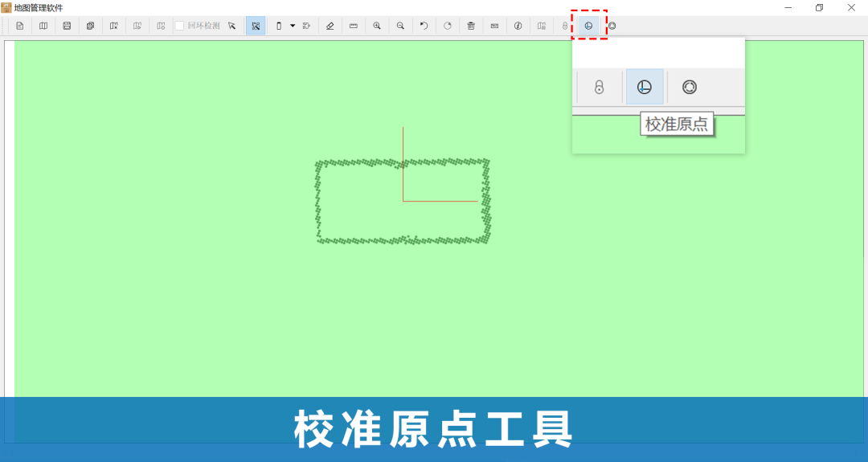Enable the 回环检测 checkbox

(179, 26)
